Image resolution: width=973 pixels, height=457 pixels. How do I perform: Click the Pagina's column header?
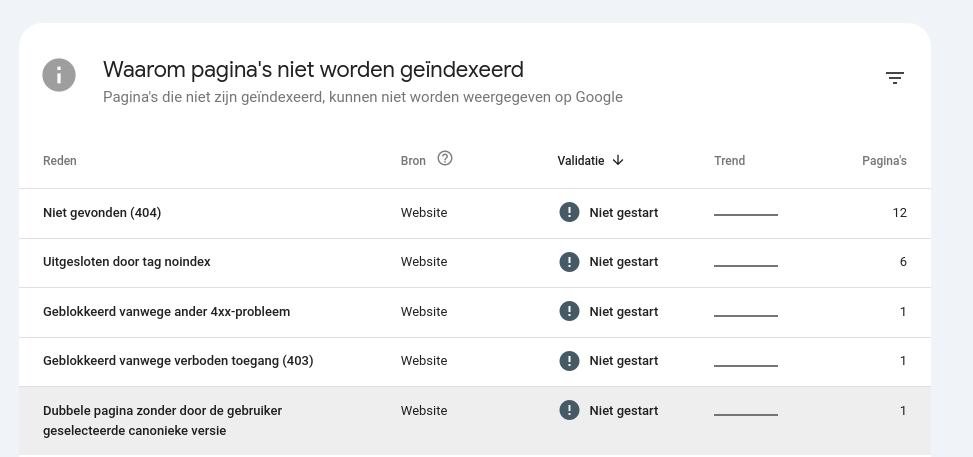click(x=884, y=161)
